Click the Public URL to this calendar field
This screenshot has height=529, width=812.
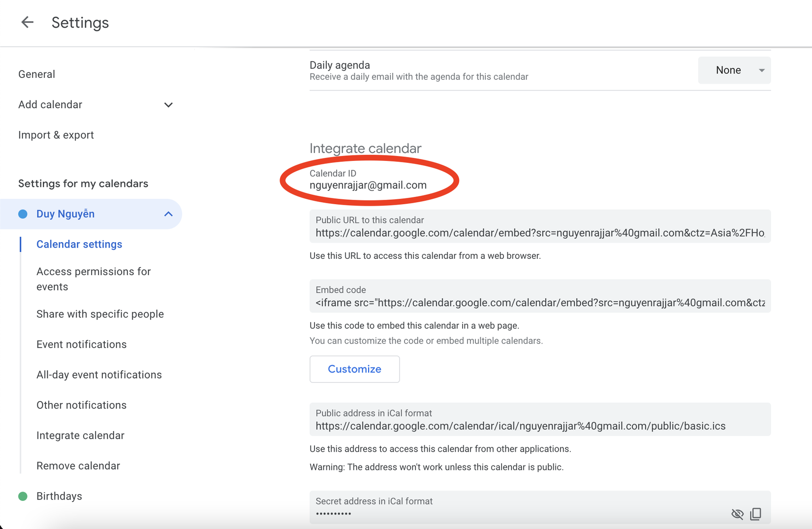click(x=540, y=233)
